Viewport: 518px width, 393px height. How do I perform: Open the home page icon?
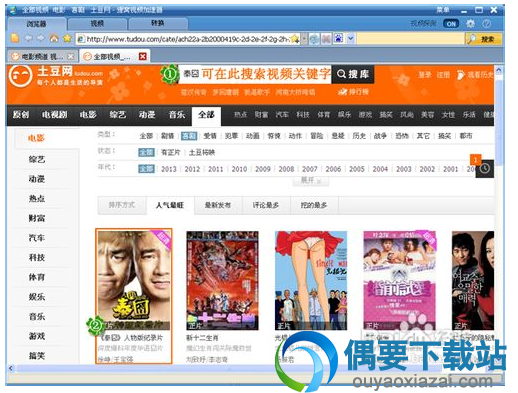tap(54, 38)
